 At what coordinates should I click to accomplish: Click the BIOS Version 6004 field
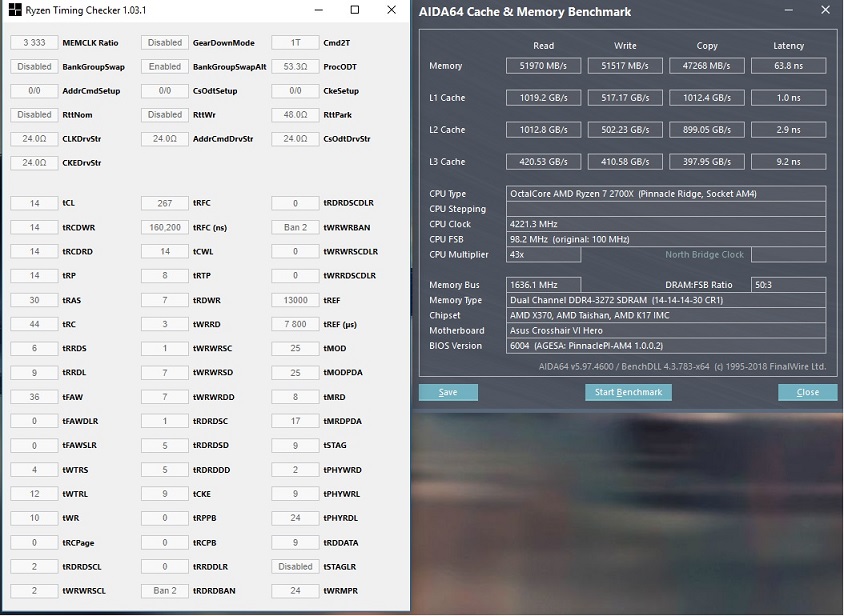click(666, 346)
